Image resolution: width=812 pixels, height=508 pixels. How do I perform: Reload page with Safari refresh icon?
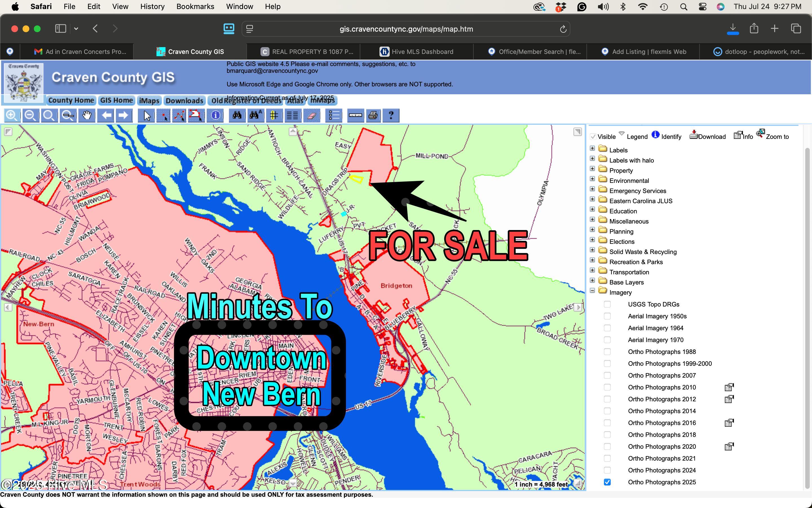(x=563, y=29)
